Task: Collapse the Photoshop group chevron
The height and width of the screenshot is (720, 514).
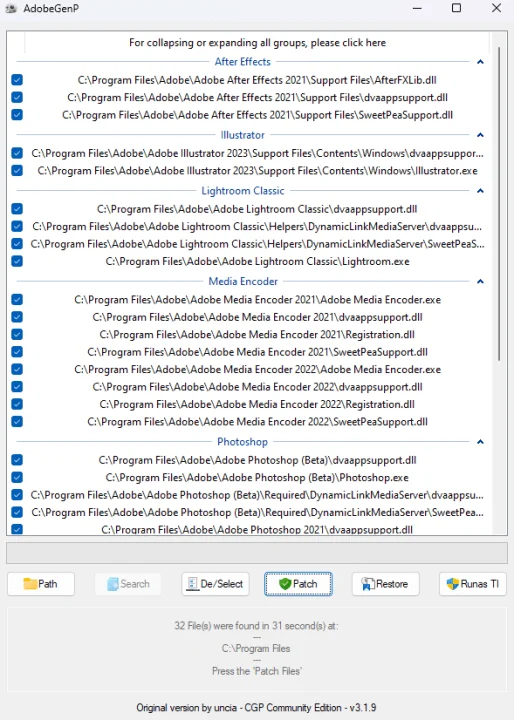Action: 480,442
